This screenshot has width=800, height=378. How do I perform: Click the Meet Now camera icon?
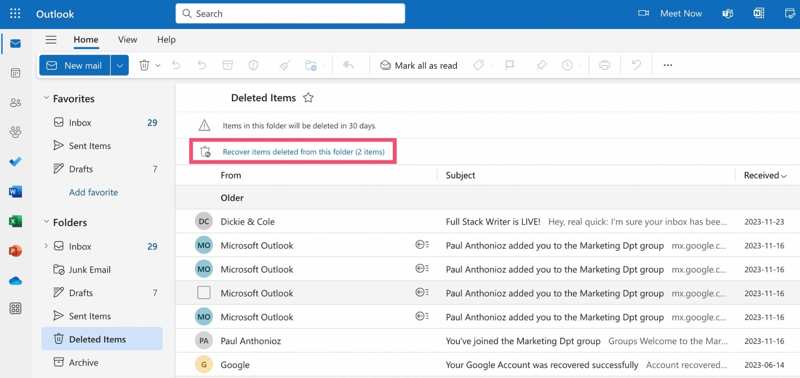coord(643,14)
